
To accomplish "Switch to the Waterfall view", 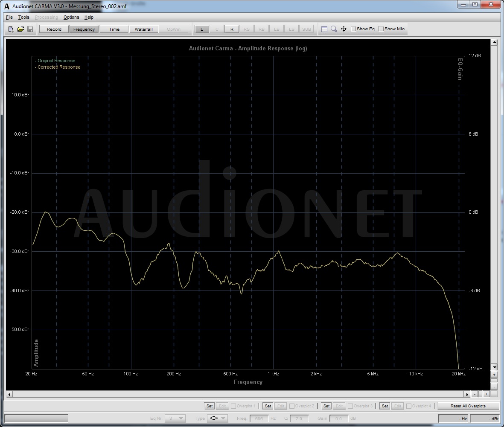I will tap(143, 29).
